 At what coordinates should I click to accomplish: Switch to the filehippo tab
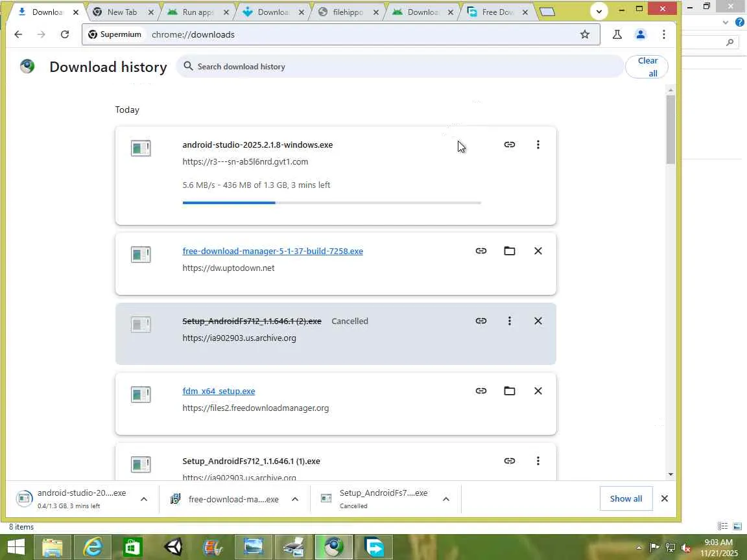[347, 12]
